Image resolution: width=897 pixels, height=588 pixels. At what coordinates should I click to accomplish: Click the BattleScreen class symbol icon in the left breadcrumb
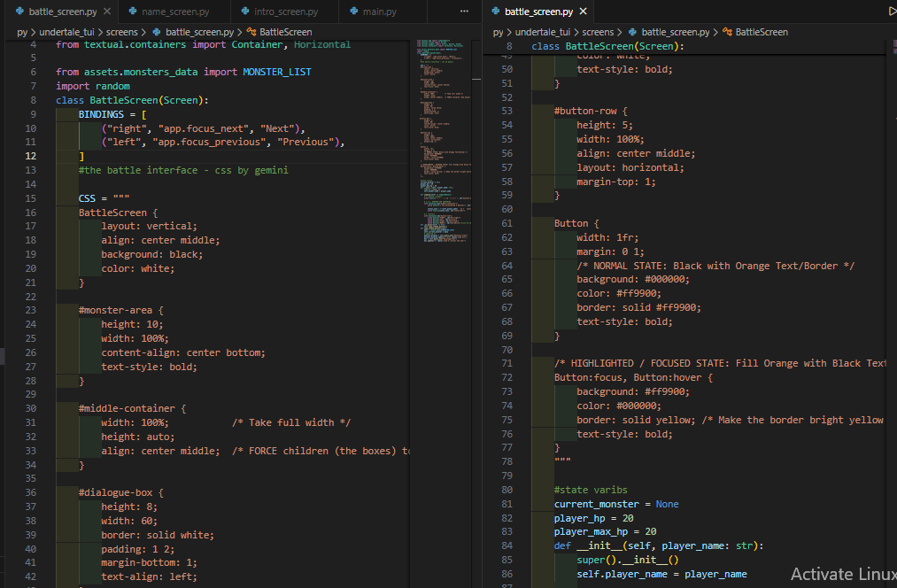[252, 32]
